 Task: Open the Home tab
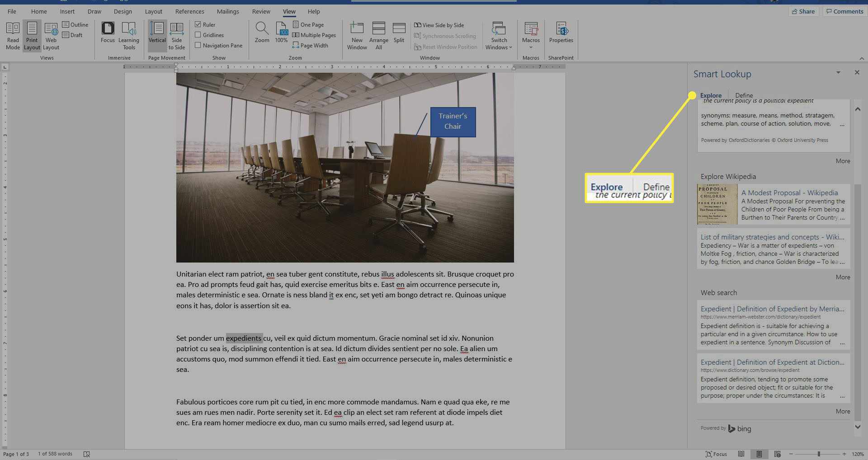pyautogui.click(x=39, y=11)
